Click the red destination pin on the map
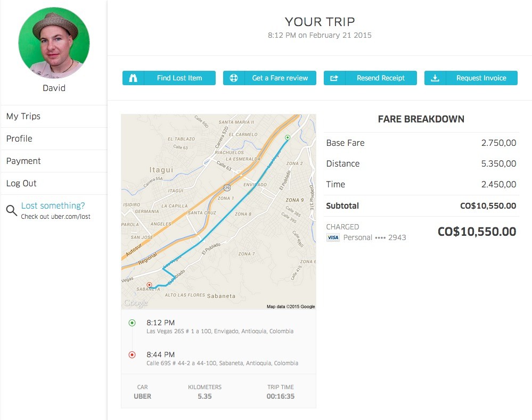The height and width of the screenshot is (420, 532). 150,284
